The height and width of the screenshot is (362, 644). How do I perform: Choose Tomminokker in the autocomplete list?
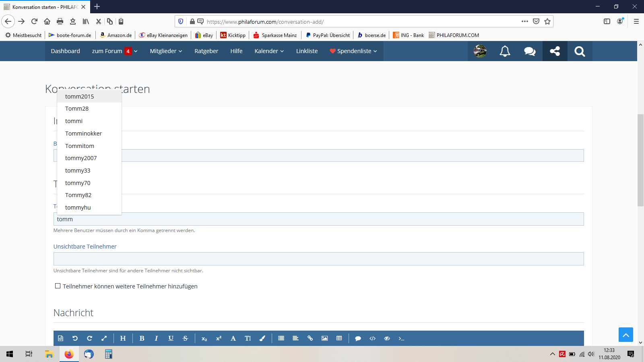(83, 134)
